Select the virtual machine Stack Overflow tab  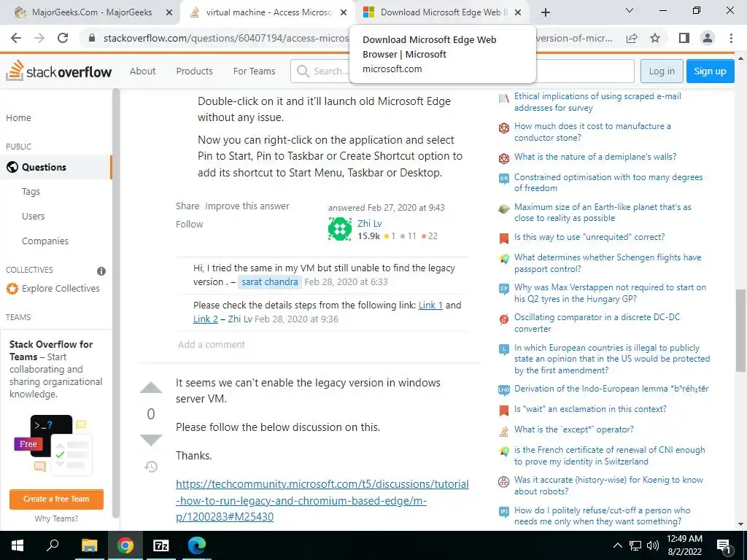[x=267, y=12]
